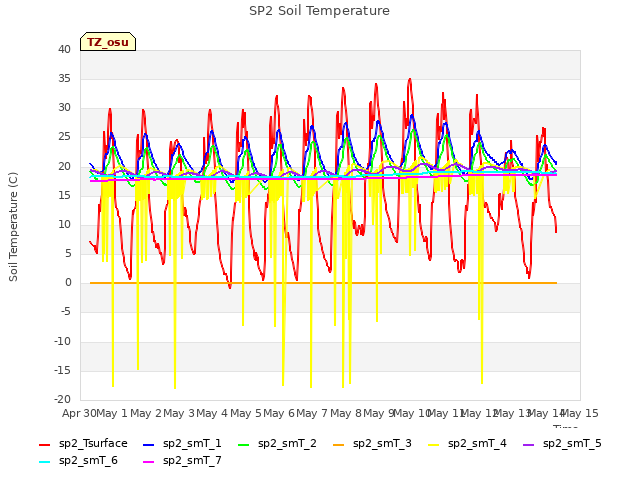
Task: Click the May 5 x-axis tick label
Action: (x=246, y=413)
